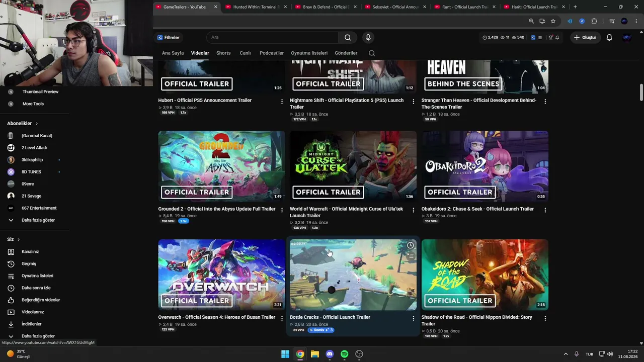Open Chrome media controls icon
644x362 pixels.
point(612,21)
